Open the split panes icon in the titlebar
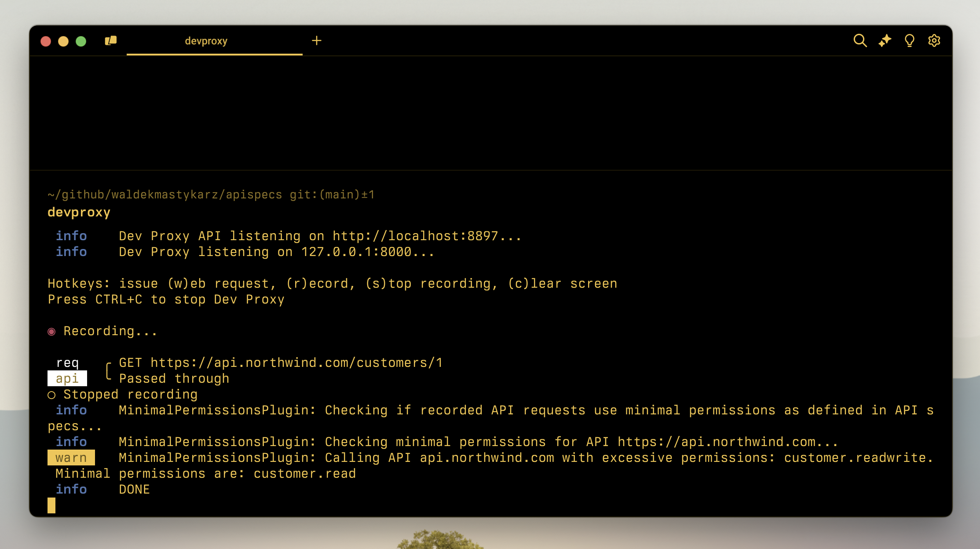Image resolution: width=980 pixels, height=549 pixels. [x=111, y=40]
